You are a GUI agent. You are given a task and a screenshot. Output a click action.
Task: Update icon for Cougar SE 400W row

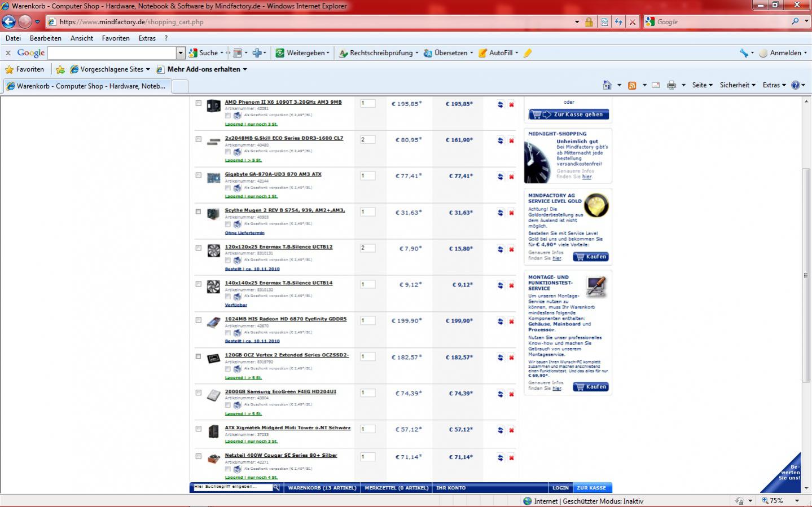pyautogui.click(x=500, y=458)
